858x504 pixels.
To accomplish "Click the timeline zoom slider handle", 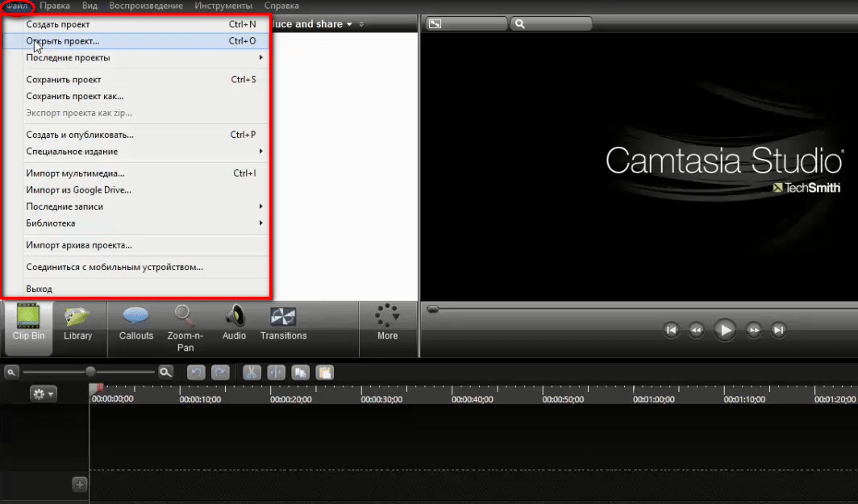I will point(90,372).
